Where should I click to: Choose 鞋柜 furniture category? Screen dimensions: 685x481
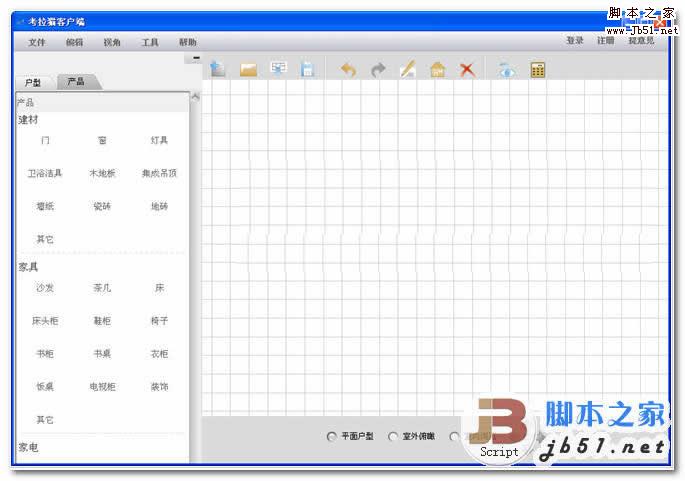pyautogui.click(x=102, y=321)
